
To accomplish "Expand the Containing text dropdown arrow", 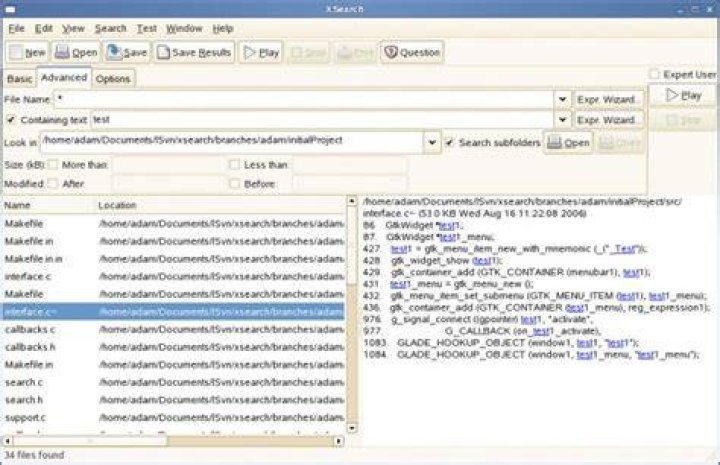I will [x=562, y=120].
